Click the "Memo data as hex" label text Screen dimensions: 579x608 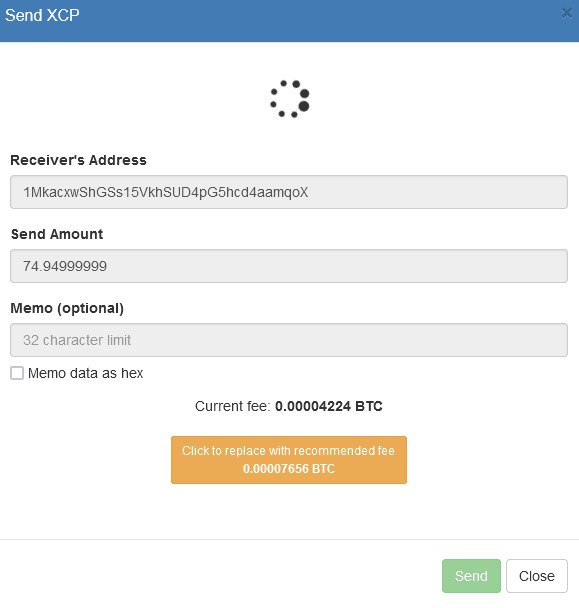tap(86, 373)
